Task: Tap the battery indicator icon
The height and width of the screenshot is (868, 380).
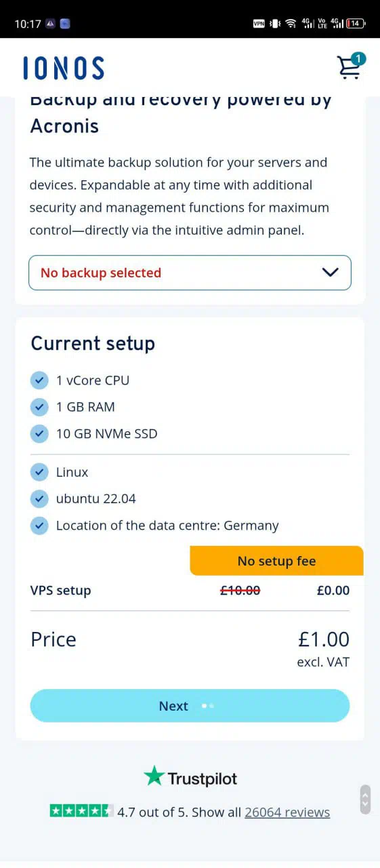Action: [x=356, y=24]
